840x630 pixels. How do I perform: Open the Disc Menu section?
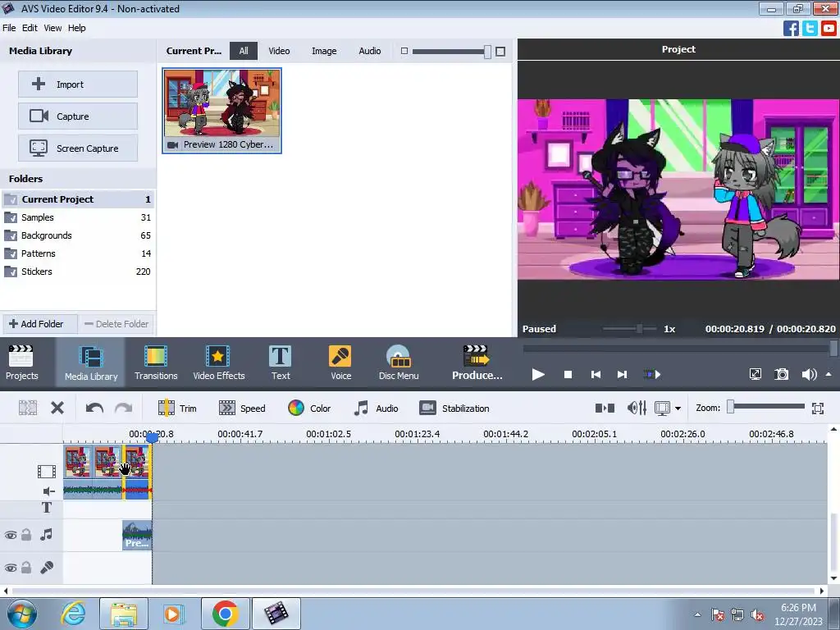(x=399, y=363)
